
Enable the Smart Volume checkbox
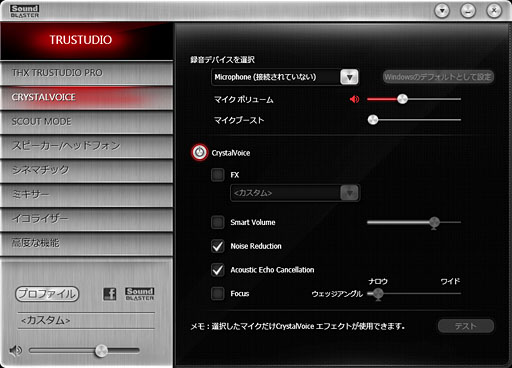click(x=218, y=222)
